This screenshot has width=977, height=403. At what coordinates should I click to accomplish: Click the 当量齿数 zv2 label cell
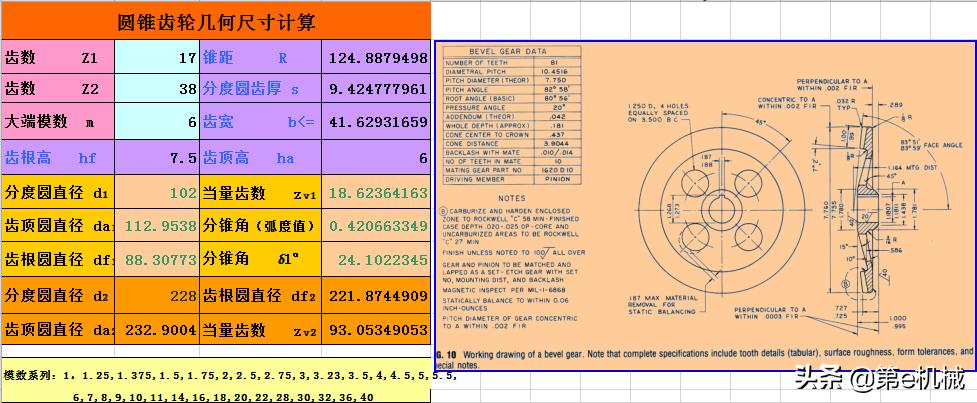(x=260, y=329)
